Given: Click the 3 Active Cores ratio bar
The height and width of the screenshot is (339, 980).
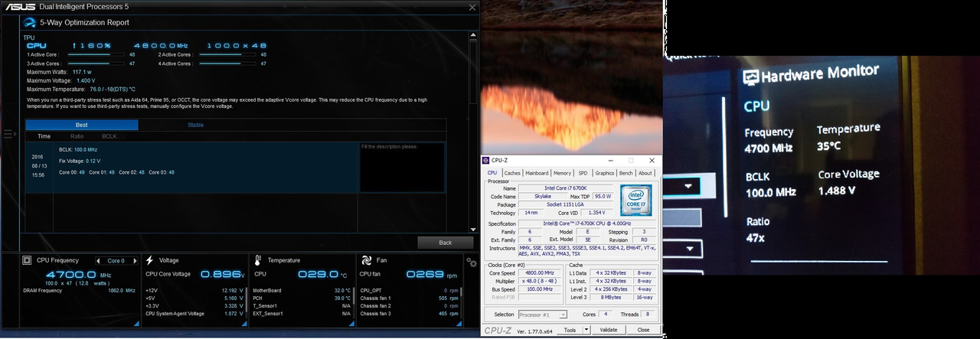Looking at the screenshot, I should click(x=96, y=64).
